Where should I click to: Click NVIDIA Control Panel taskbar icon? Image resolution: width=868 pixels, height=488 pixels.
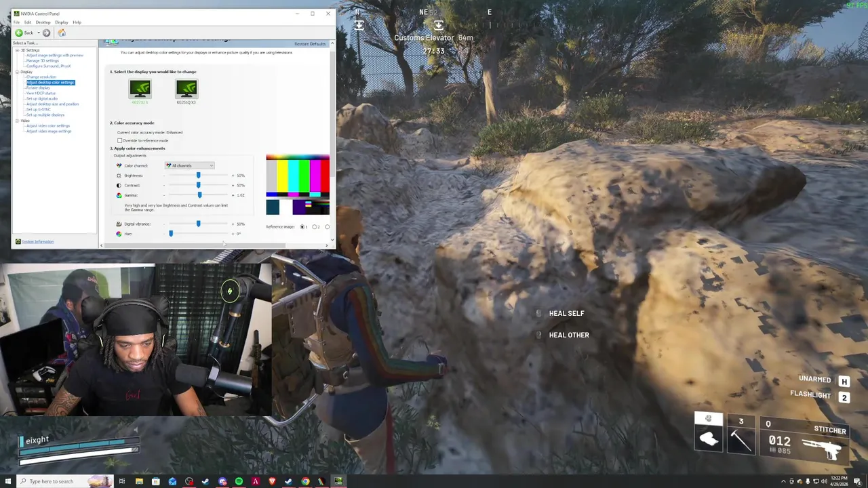[338, 481]
